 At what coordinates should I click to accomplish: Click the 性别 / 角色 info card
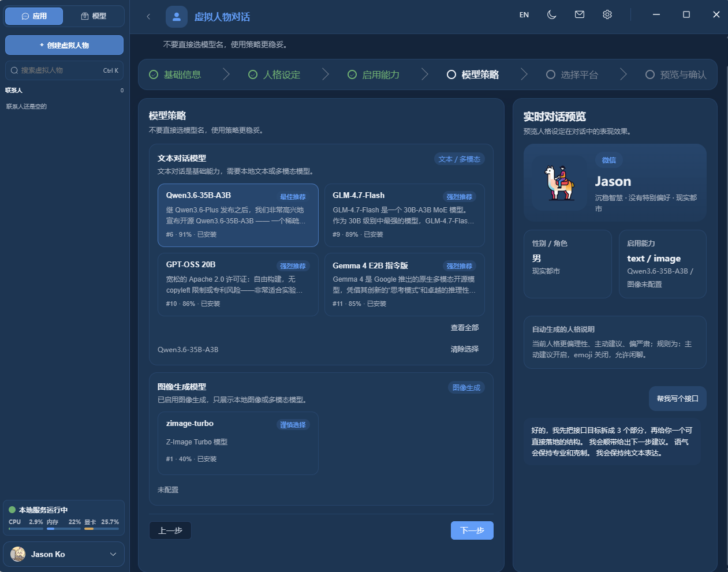click(568, 264)
